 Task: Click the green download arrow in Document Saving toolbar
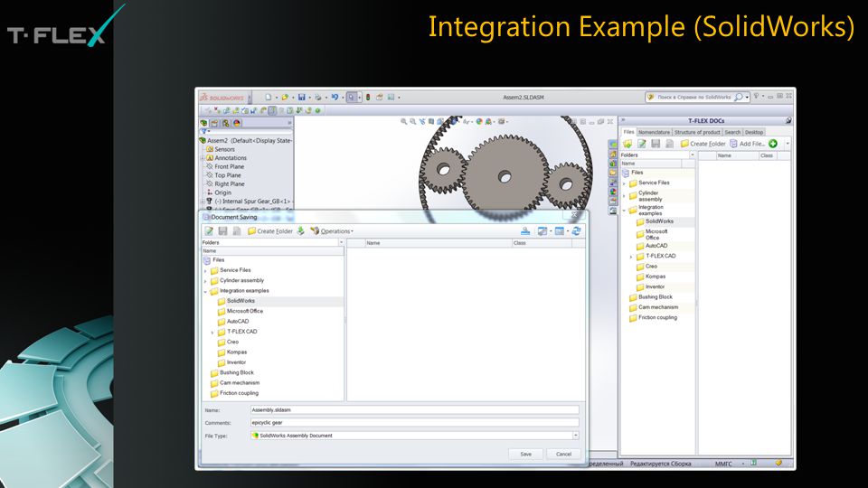coord(300,230)
